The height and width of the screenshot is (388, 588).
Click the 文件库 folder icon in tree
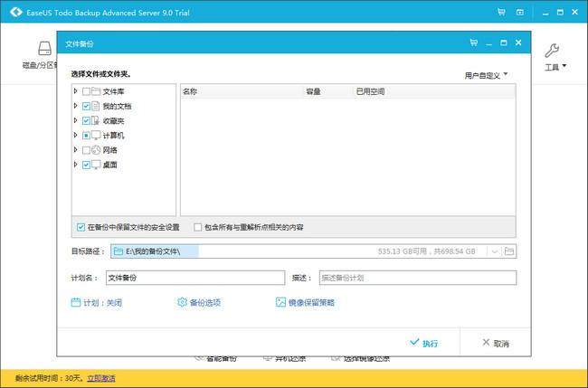(x=96, y=91)
